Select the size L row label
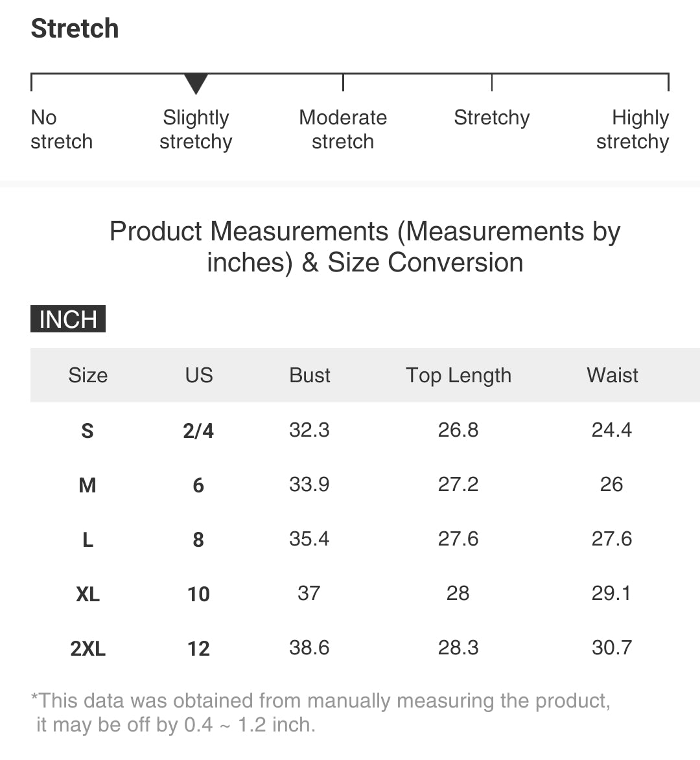Screen dimensions: 700x760 87,540
